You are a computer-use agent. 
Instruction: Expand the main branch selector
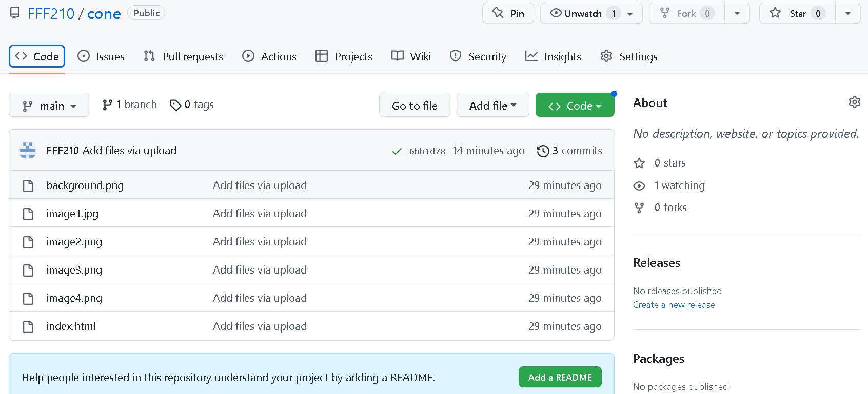click(x=49, y=105)
